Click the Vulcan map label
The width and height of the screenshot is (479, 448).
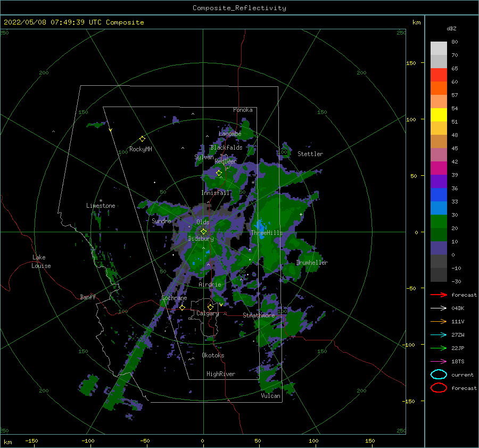[x=271, y=396]
